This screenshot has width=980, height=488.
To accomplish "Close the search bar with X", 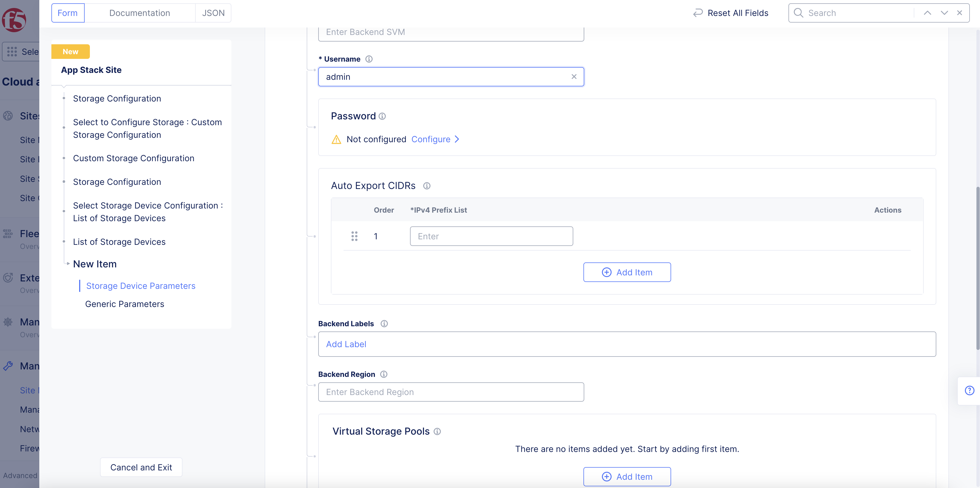I will tap(959, 13).
